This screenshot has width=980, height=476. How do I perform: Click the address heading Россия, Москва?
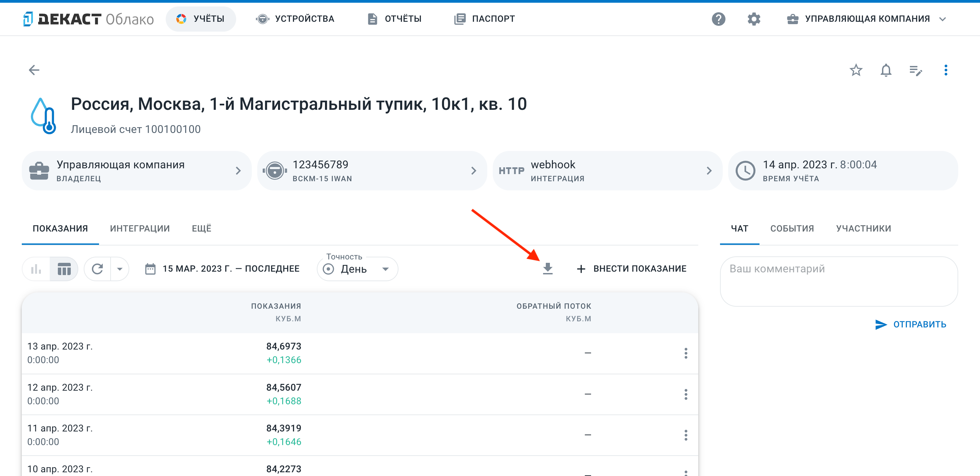pyautogui.click(x=299, y=104)
